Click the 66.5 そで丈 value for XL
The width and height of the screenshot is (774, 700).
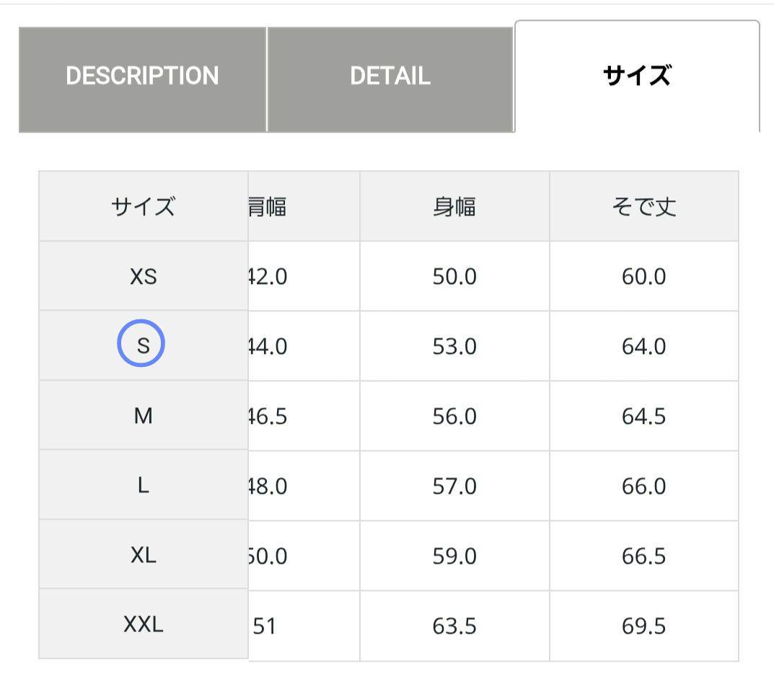(x=642, y=555)
